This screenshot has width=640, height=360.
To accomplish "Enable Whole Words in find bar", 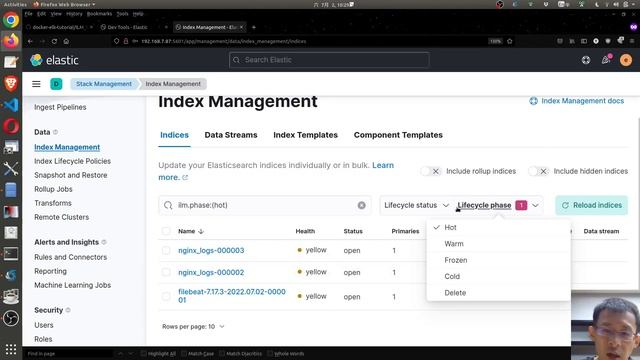I will [285, 354].
